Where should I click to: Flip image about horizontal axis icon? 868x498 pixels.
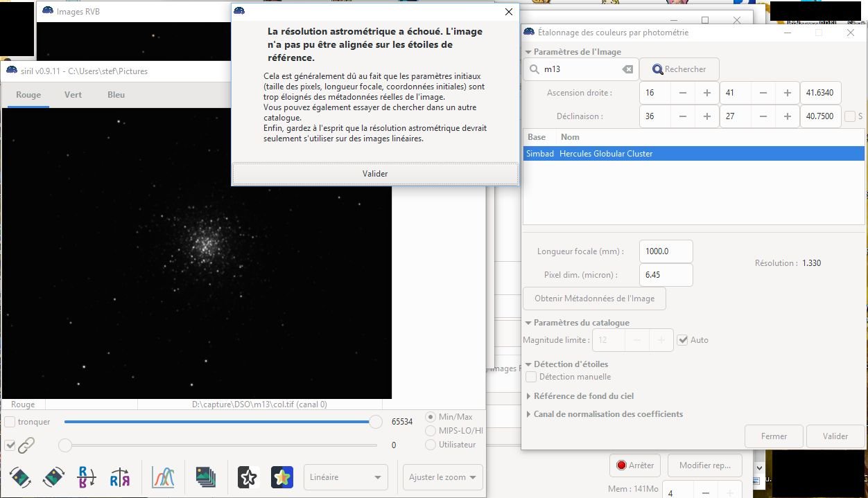87,477
